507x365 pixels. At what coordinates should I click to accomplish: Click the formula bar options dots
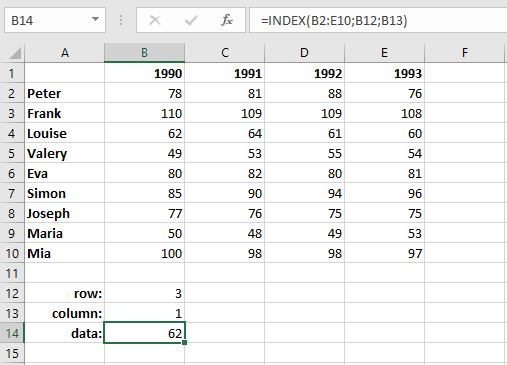121,20
